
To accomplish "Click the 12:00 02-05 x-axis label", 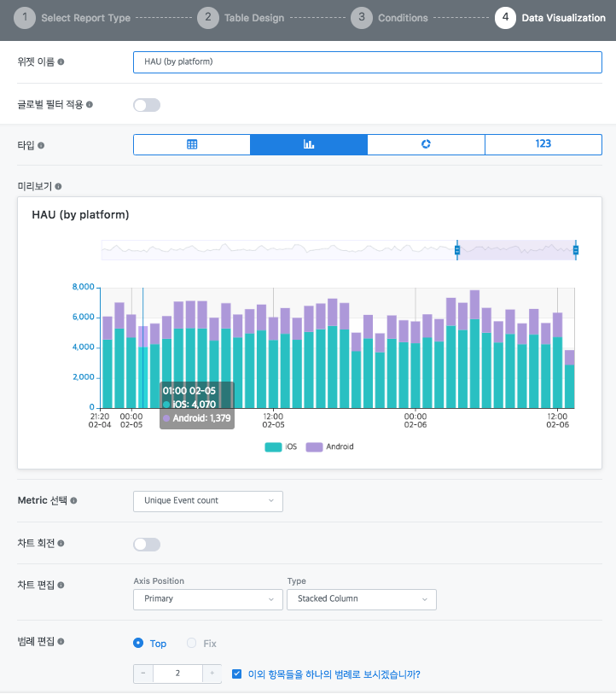I will [x=273, y=421].
